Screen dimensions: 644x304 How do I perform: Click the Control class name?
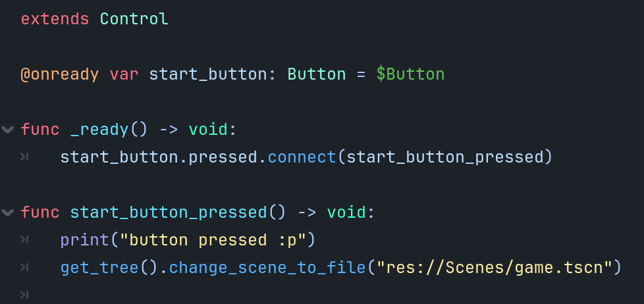tap(134, 19)
